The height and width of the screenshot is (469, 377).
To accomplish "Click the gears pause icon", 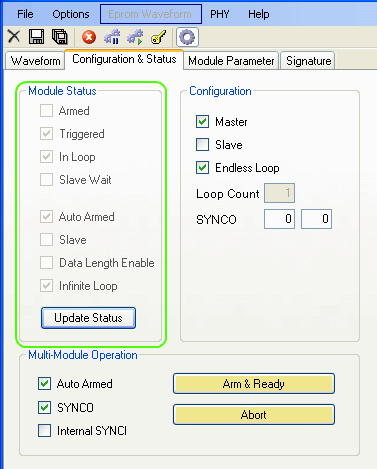I will [x=112, y=37].
